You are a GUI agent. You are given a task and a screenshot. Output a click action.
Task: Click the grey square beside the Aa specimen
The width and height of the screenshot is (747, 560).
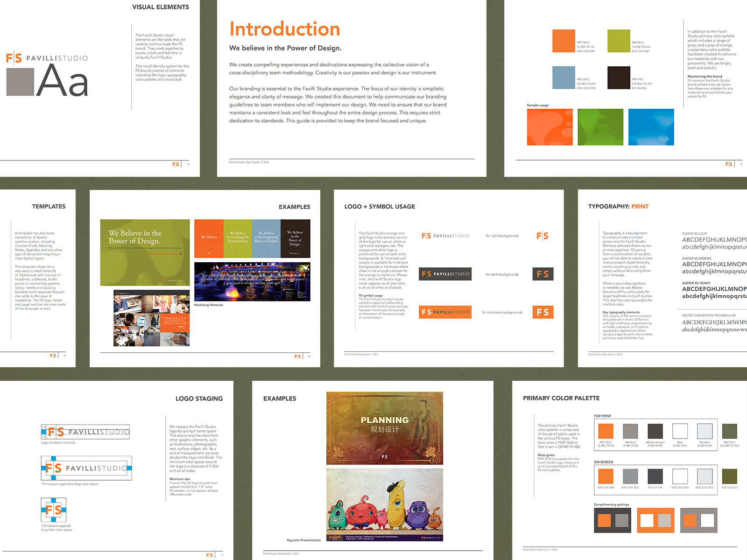pos(20,82)
